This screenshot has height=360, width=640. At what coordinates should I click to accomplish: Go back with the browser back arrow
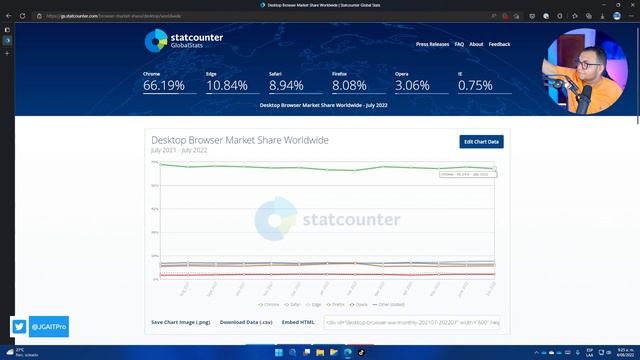(9, 16)
